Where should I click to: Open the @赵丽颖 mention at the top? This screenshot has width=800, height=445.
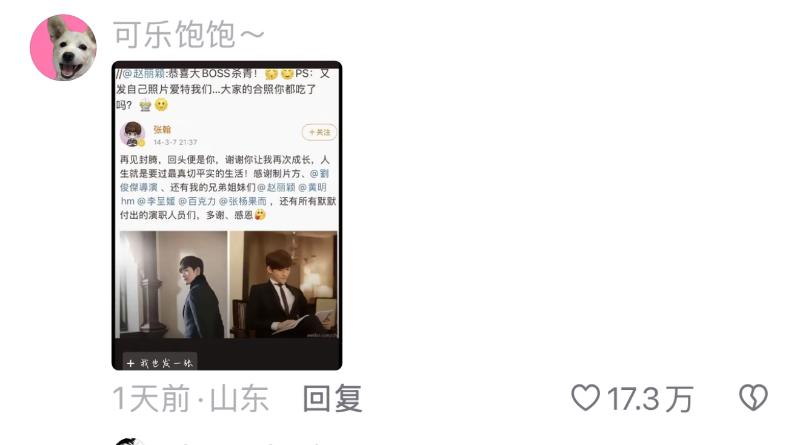click(142, 73)
